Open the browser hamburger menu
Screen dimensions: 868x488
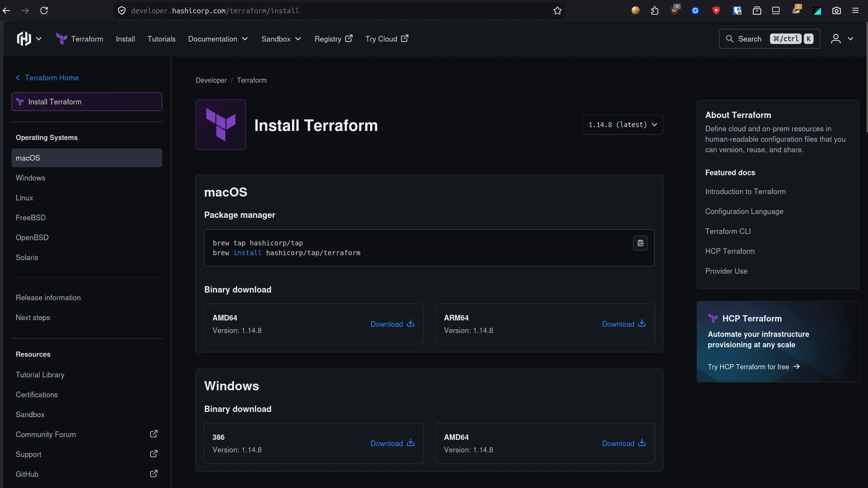coord(855,10)
